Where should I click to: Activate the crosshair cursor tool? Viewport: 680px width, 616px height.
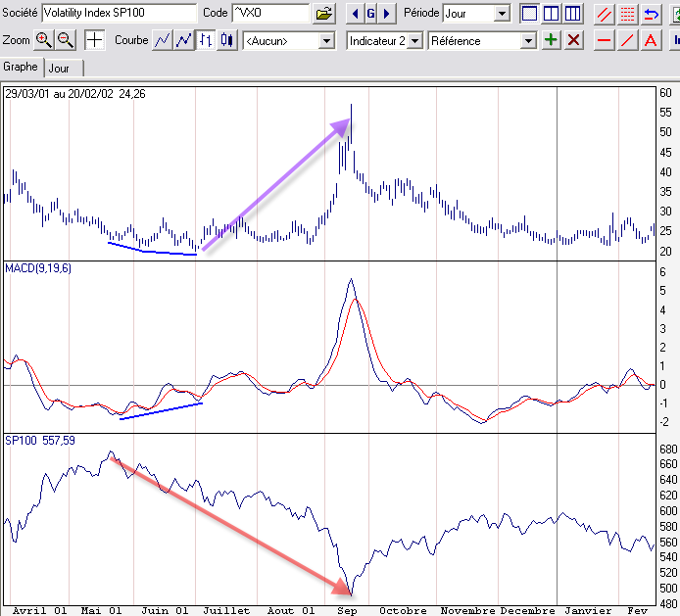click(94, 40)
